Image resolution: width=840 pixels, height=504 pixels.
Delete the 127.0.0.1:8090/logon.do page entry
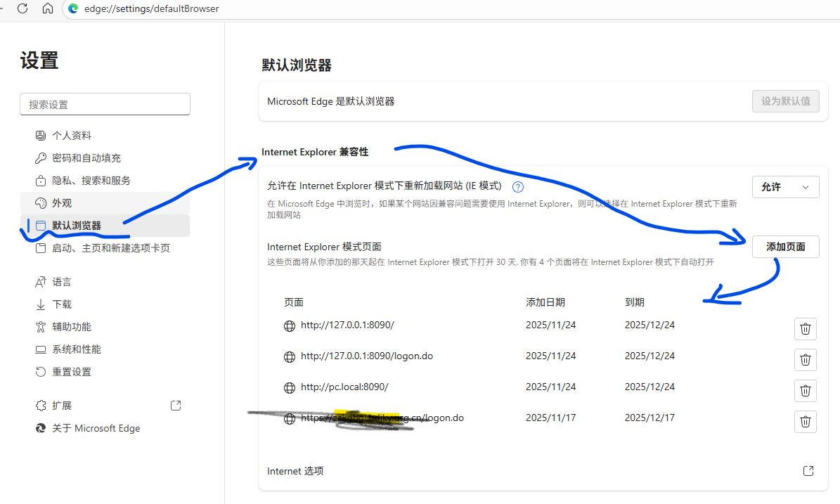click(x=806, y=360)
